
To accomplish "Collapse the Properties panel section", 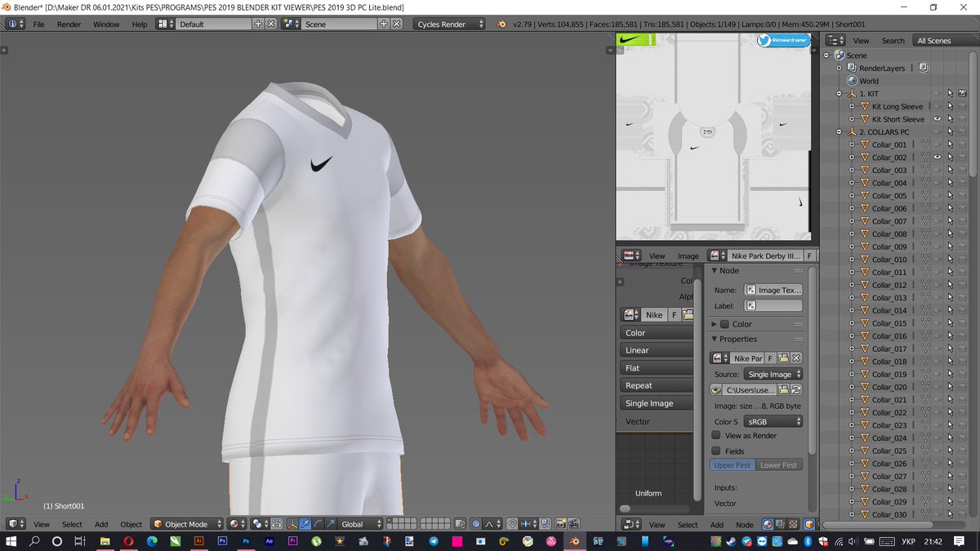I will pos(715,339).
